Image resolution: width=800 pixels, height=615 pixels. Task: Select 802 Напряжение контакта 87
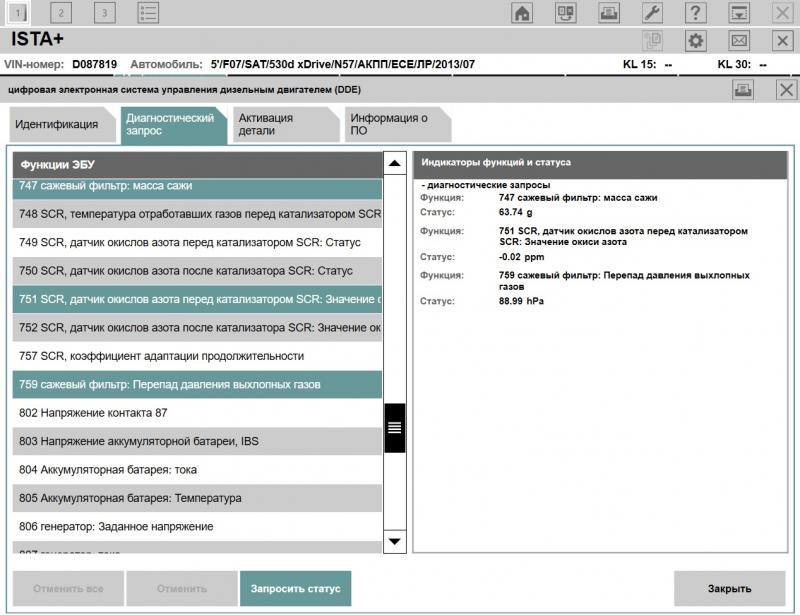click(197, 413)
